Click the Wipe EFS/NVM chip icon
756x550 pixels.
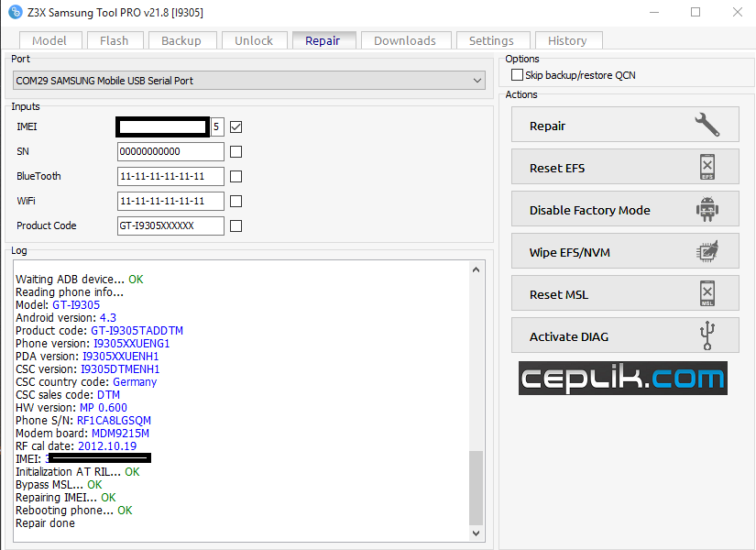pyautogui.click(x=707, y=252)
